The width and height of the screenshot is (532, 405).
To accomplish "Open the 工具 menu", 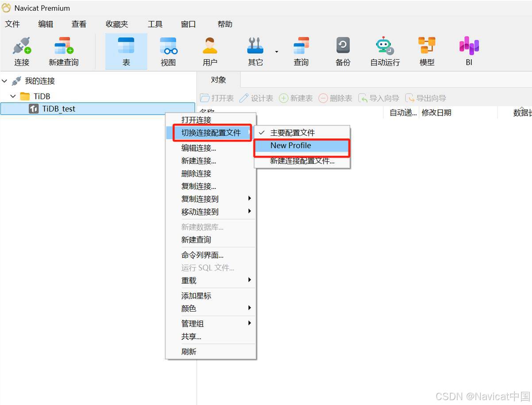I will coord(155,24).
